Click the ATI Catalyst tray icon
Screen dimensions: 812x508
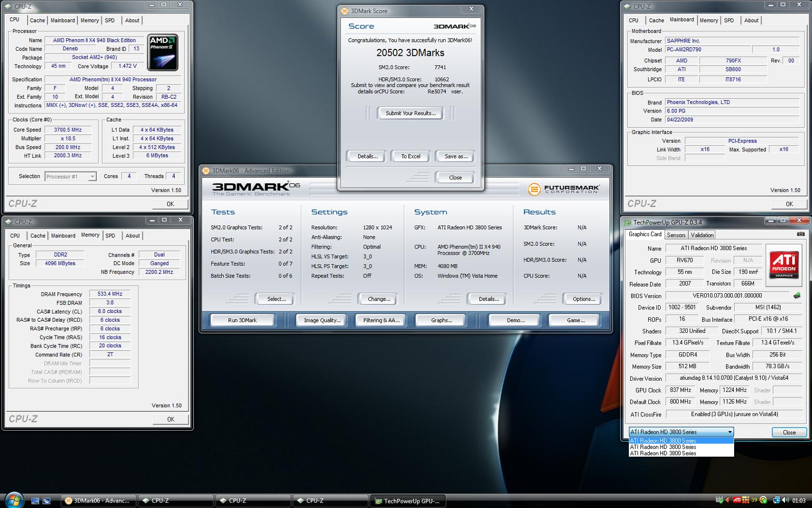coord(736,500)
